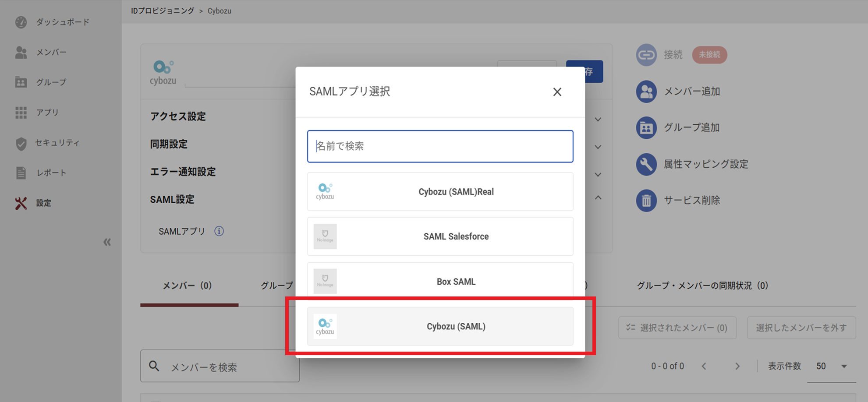
Task: Focus the 名前で検索 search field
Action: point(440,146)
